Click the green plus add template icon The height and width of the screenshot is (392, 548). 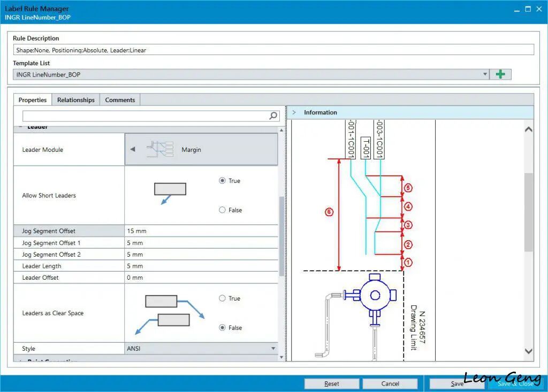(500, 74)
